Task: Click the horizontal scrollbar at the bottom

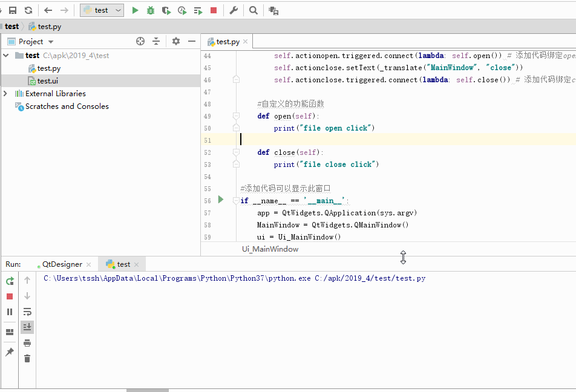Action: (x=148, y=390)
